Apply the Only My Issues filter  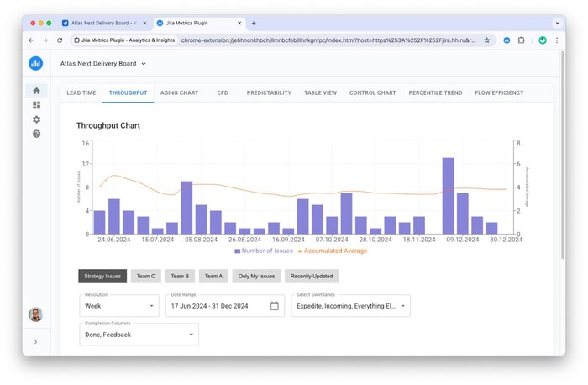point(256,276)
